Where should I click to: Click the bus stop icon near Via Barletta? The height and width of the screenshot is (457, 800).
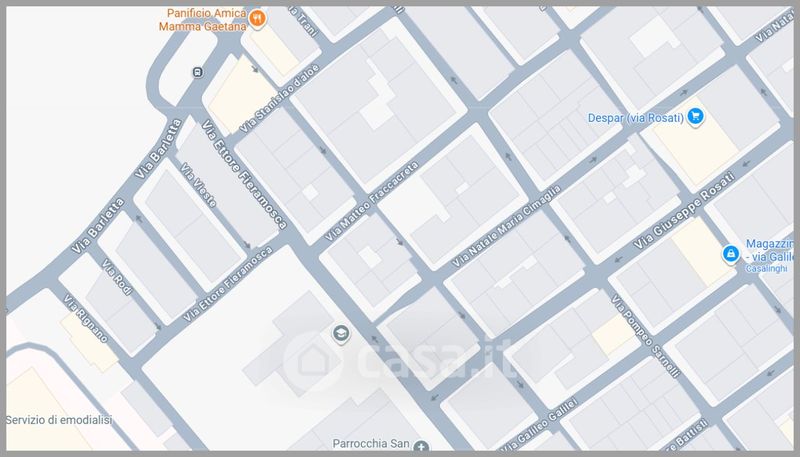(x=197, y=71)
